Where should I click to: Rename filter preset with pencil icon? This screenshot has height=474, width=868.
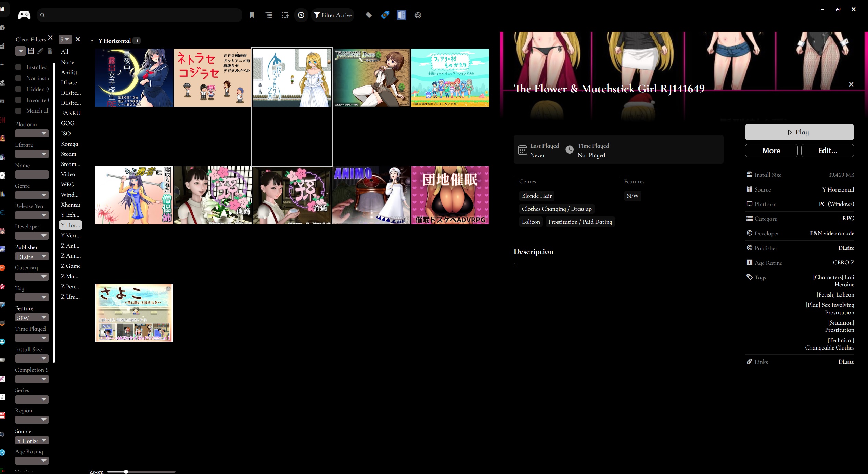40,51
